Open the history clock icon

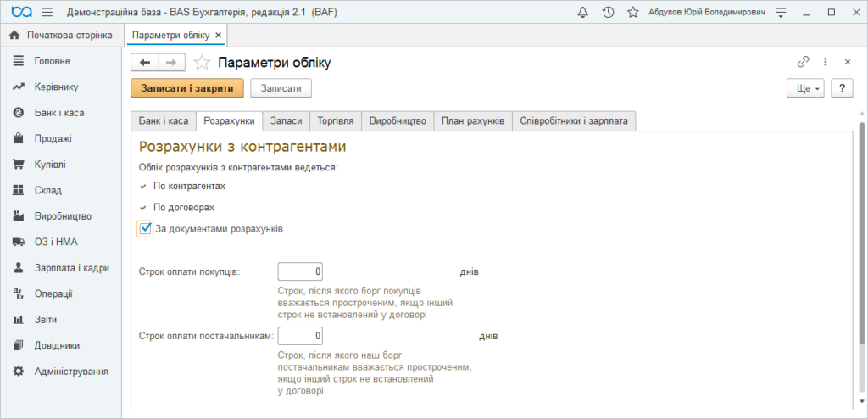pos(608,12)
